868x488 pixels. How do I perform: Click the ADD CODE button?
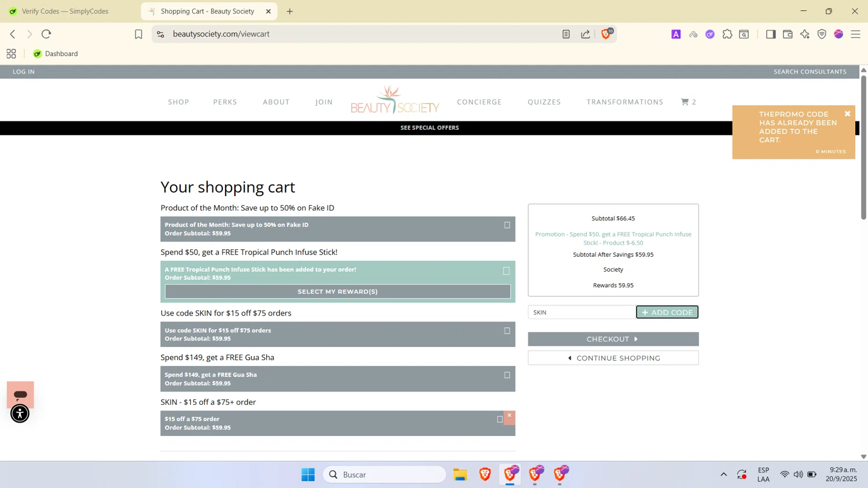click(667, 312)
